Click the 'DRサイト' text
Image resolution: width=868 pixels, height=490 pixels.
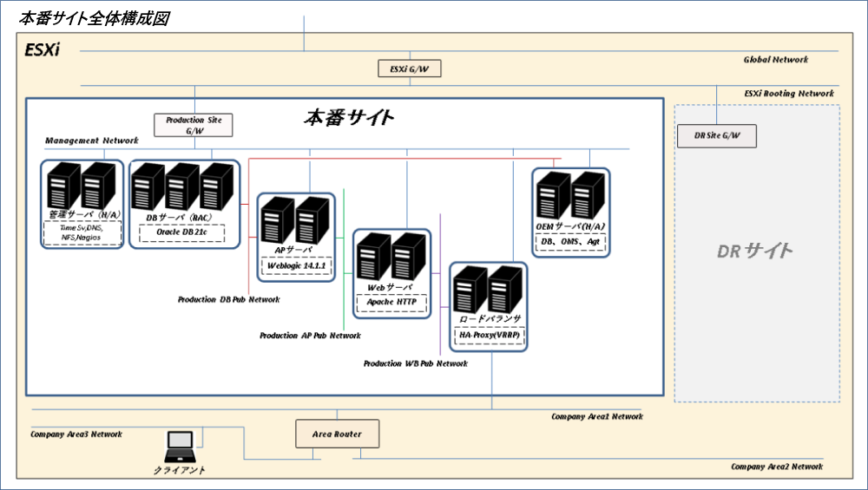754,252
